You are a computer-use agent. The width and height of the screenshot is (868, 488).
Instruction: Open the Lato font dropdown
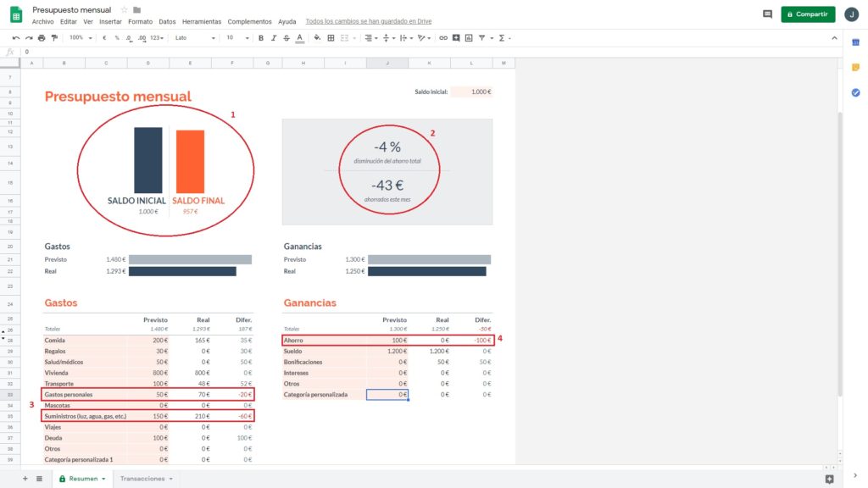[194, 38]
